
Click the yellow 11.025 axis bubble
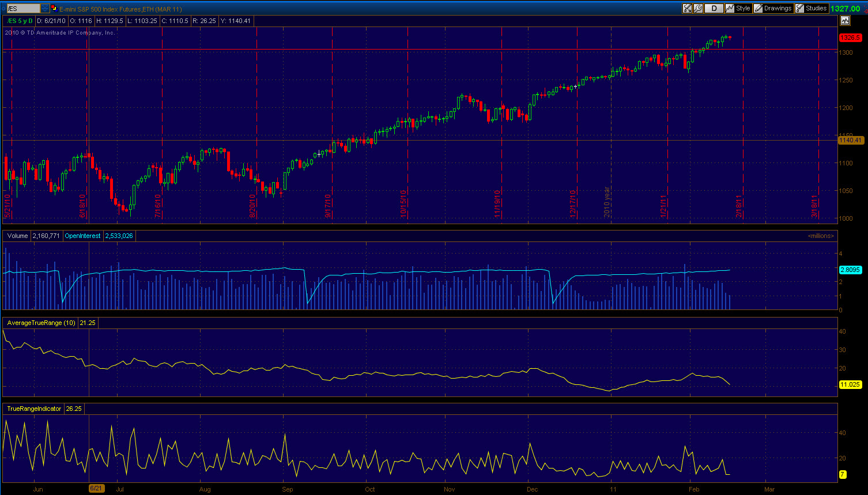[x=850, y=384]
